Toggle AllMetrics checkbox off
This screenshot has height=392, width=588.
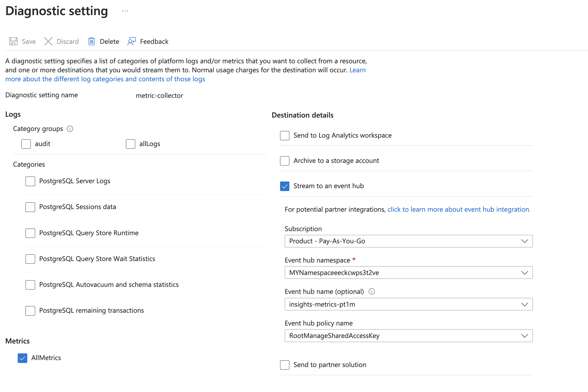click(x=21, y=357)
